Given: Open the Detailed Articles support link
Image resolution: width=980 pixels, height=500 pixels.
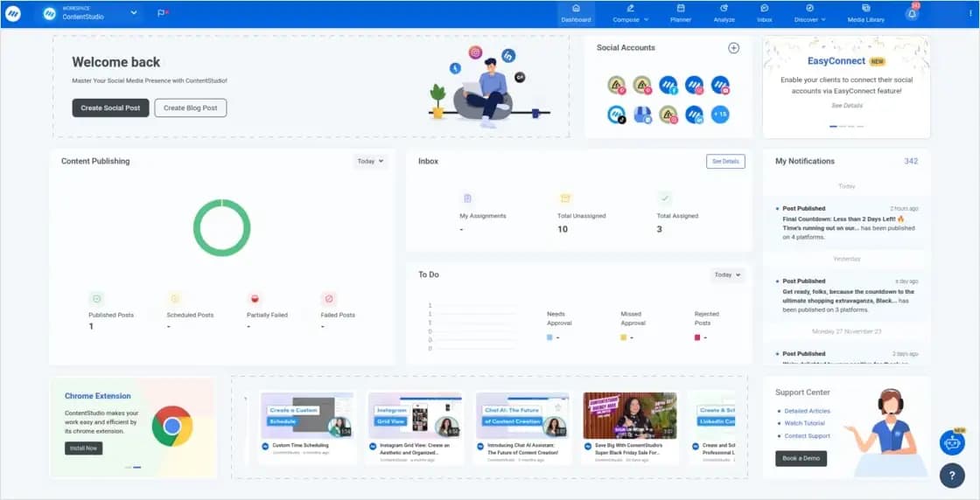Looking at the screenshot, I should [x=807, y=411].
